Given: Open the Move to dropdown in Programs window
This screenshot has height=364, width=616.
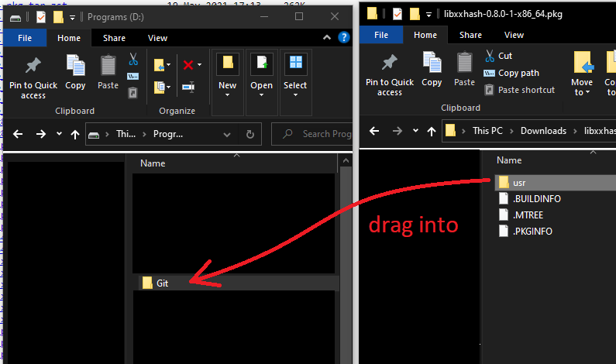Looking at the screenshot, I should pyautogui.click(x=162, y=65).
